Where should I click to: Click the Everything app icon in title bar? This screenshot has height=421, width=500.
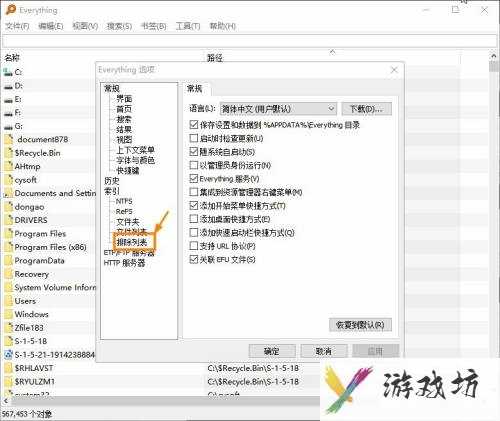click(x=11, y=9)
